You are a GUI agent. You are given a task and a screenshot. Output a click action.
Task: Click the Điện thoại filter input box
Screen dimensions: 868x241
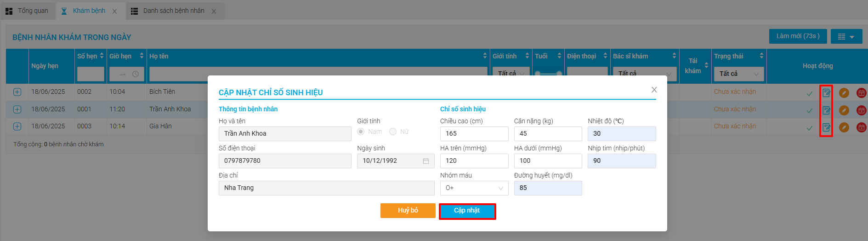[587, 74]
